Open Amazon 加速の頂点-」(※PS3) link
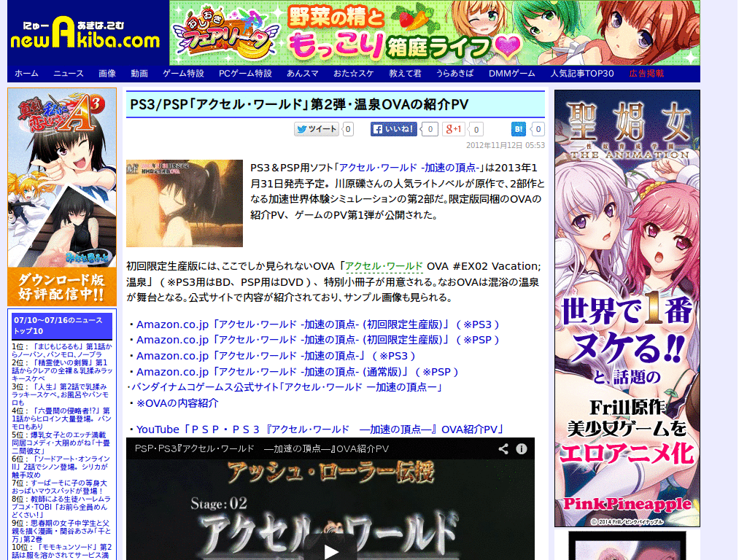The width and height of the screenshot is (747, 560). [x=276, y=356]
